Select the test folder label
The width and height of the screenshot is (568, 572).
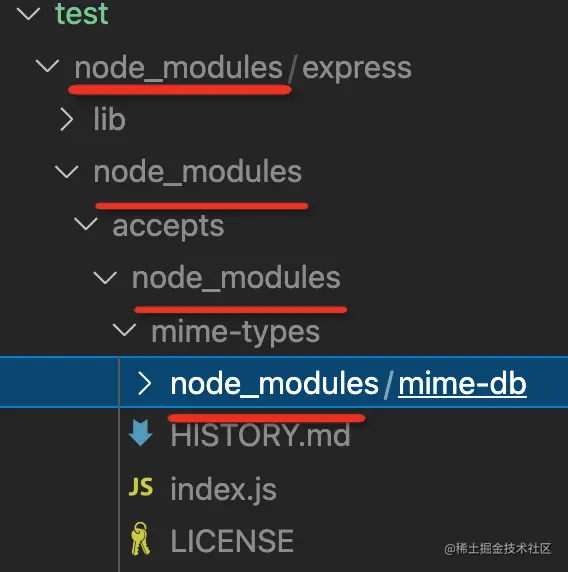82,14
